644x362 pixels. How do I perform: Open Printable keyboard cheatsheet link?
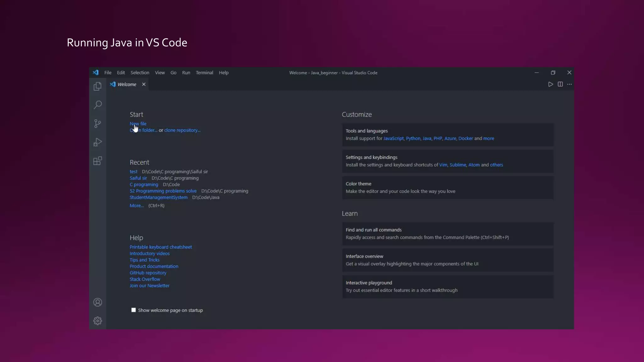161,247
